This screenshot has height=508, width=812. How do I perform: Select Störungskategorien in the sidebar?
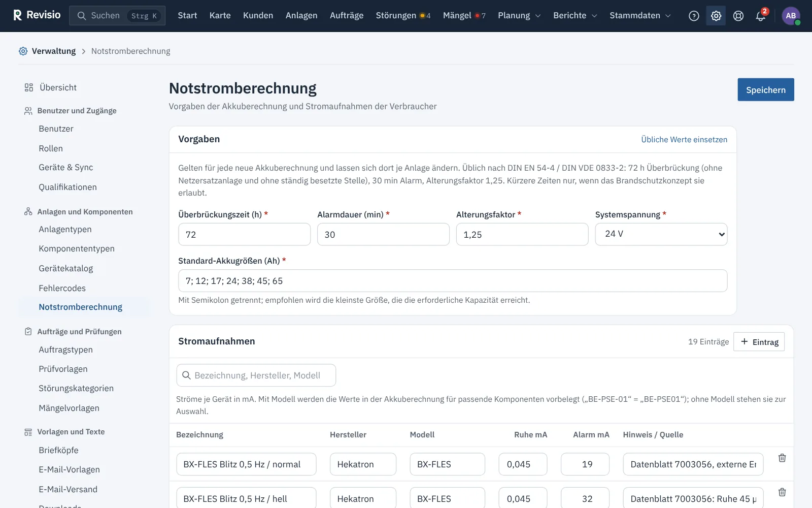click(76, 388)
